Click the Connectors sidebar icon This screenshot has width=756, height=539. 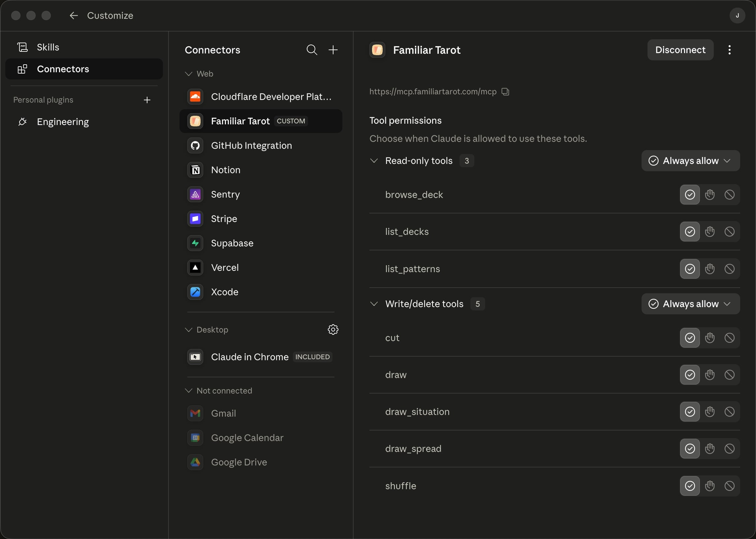[22, 69]
